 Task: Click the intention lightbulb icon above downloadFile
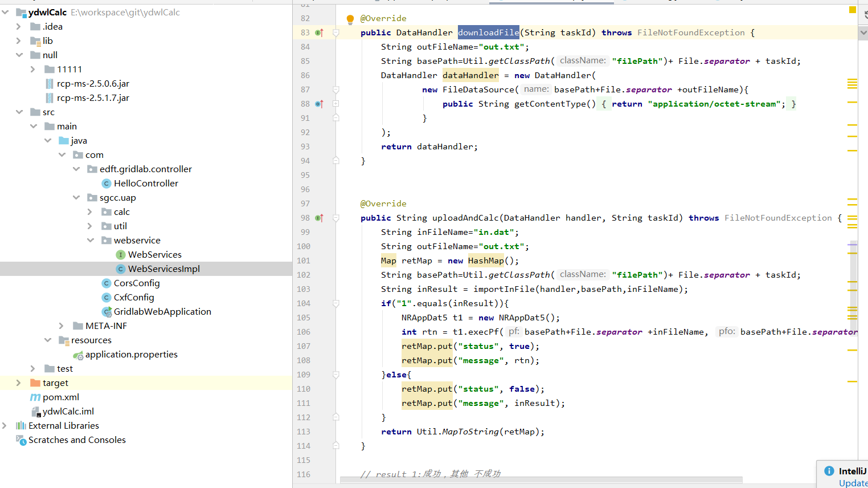350,20
